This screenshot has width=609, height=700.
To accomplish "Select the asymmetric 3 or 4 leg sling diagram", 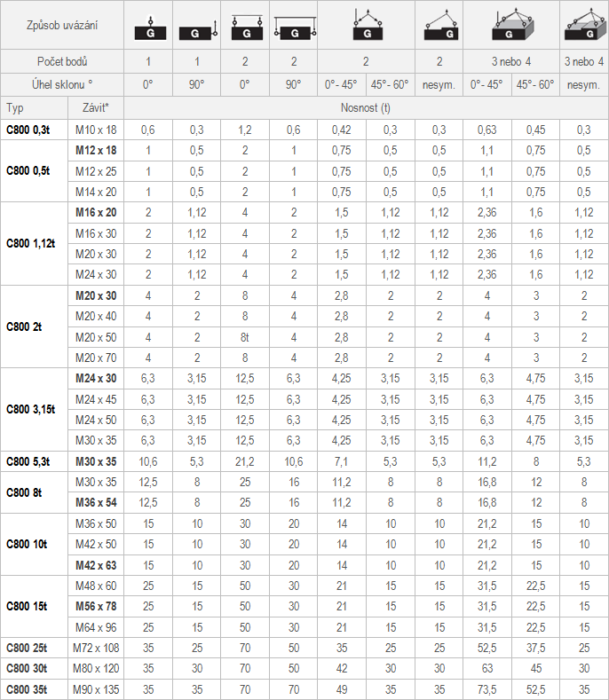I will pos(583,27).
